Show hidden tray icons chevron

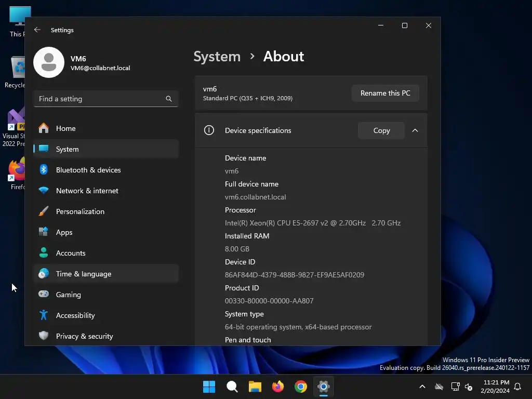(422, 387)
